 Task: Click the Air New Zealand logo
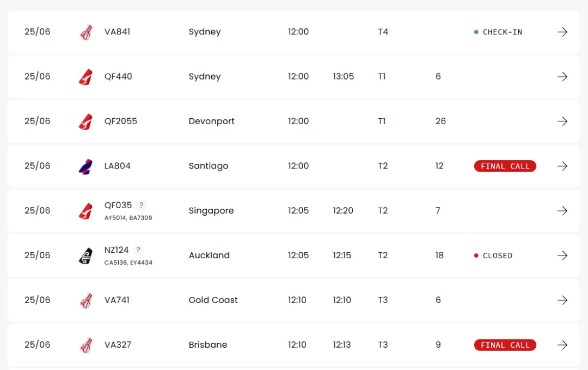click(x=85, y=256)
